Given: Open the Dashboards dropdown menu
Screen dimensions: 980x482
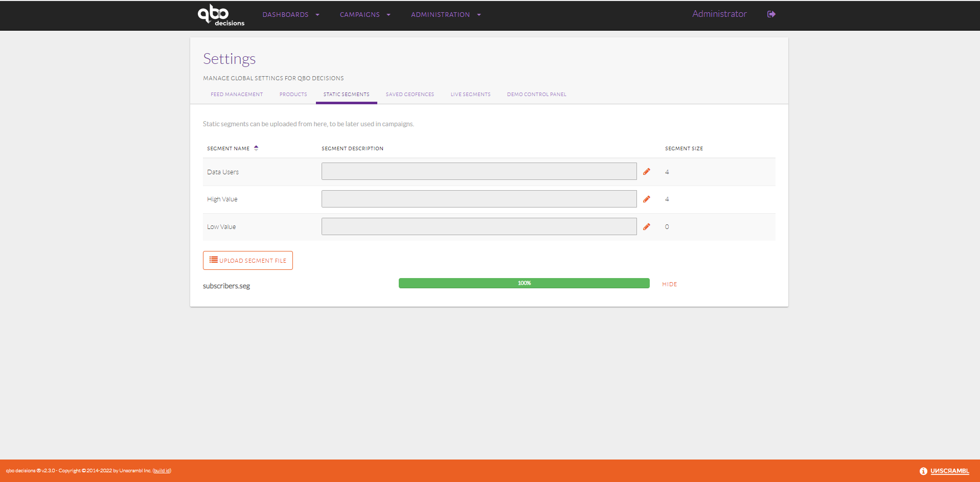Looking at the screenshot, I should point(291,15).
